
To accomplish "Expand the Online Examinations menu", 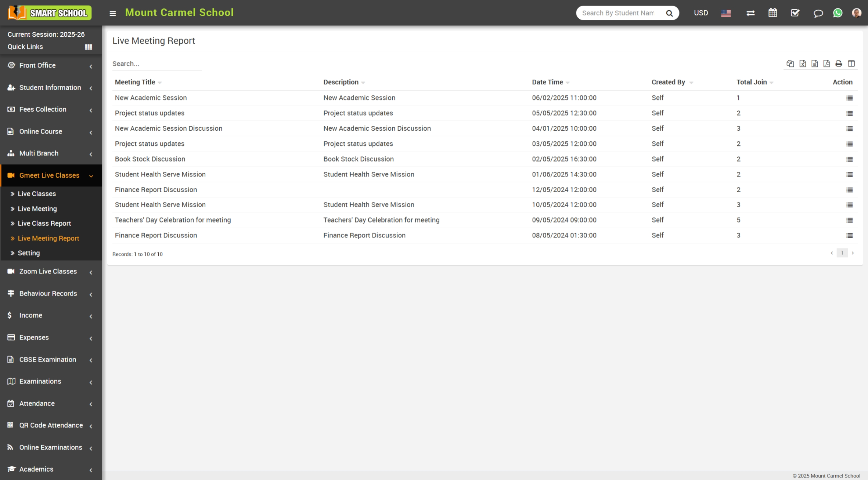I will click(x=51, y=447).
